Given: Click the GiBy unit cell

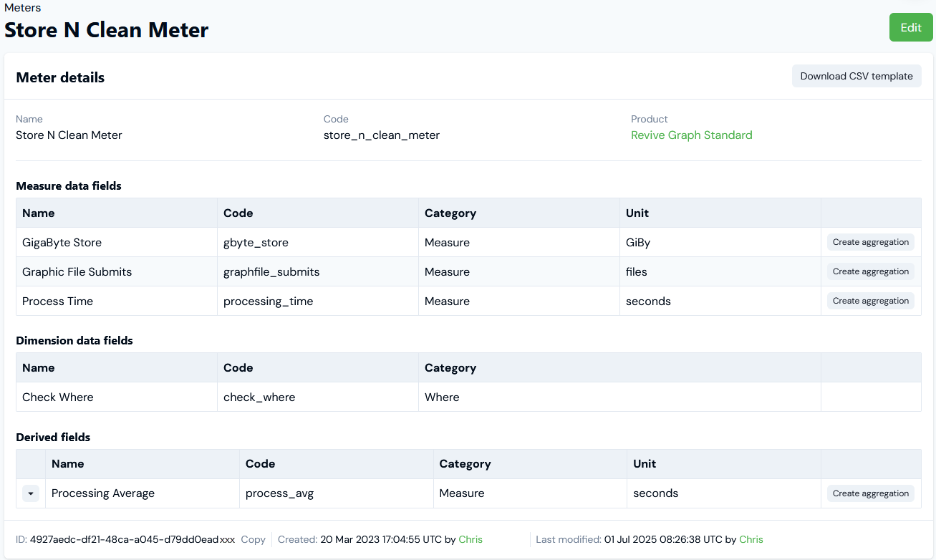Looking at the screenshot, I should [720, 242].
